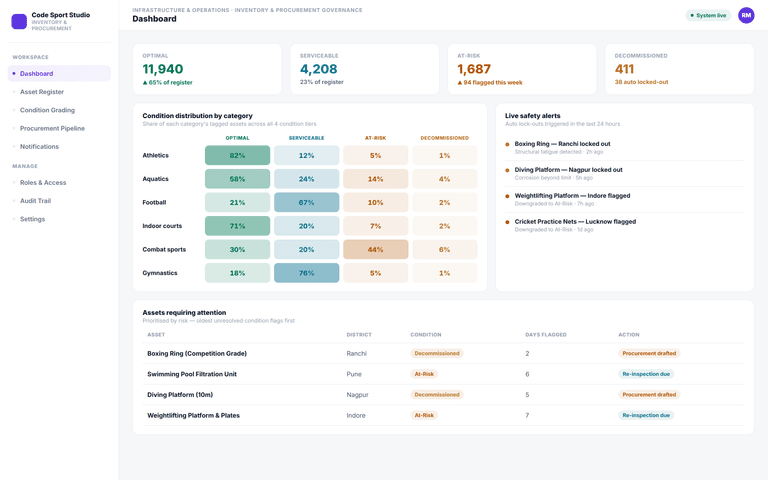
Task: Open Notifications in the sidebar
Action: tap(59, 146)
